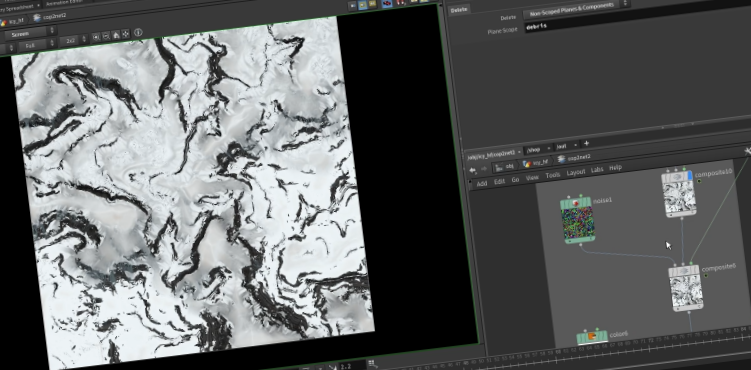Add a new pane tab with the plus icon

pos(586,143)
